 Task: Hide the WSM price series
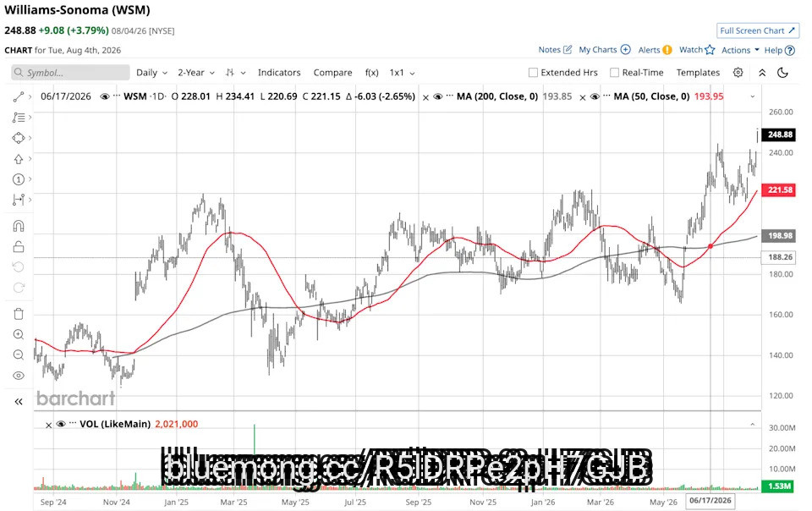105,96
